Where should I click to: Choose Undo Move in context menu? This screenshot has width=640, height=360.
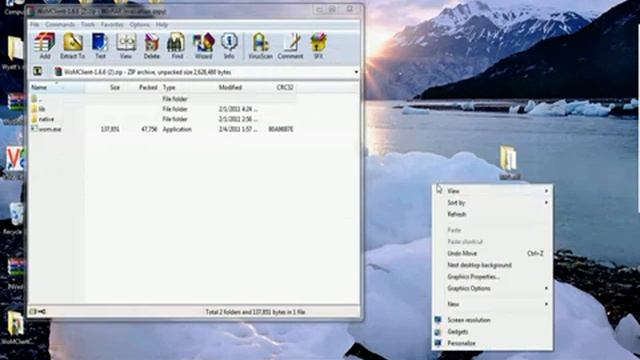[492, 253]
